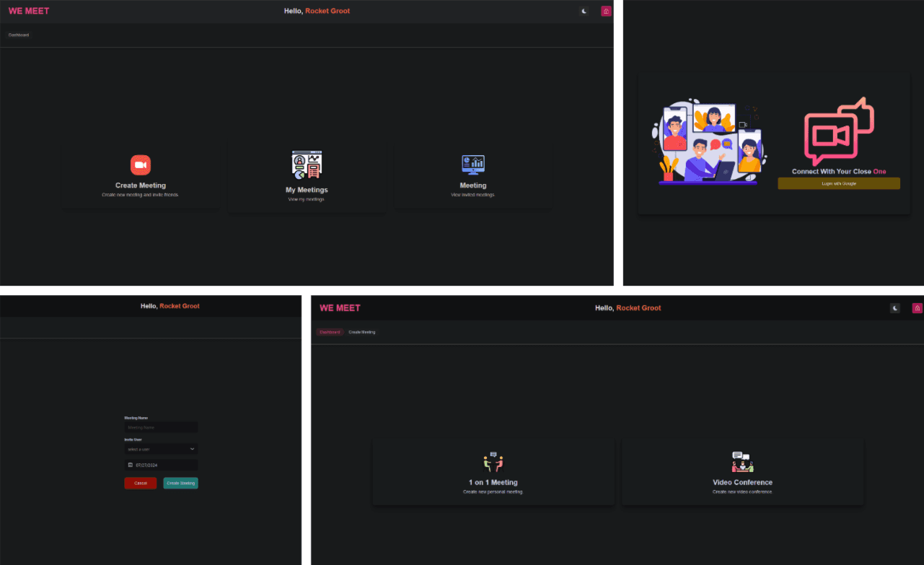This screenshot has height=565, width=924.
Task: Click 'Create new video conference' text
Action: pyautogui.click(x=742, y=491)
